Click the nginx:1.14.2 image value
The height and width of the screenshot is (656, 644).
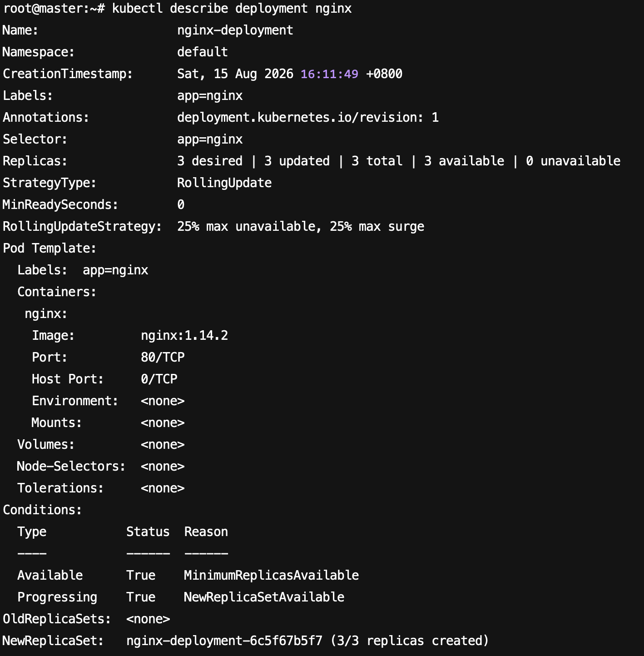[184, 336]
